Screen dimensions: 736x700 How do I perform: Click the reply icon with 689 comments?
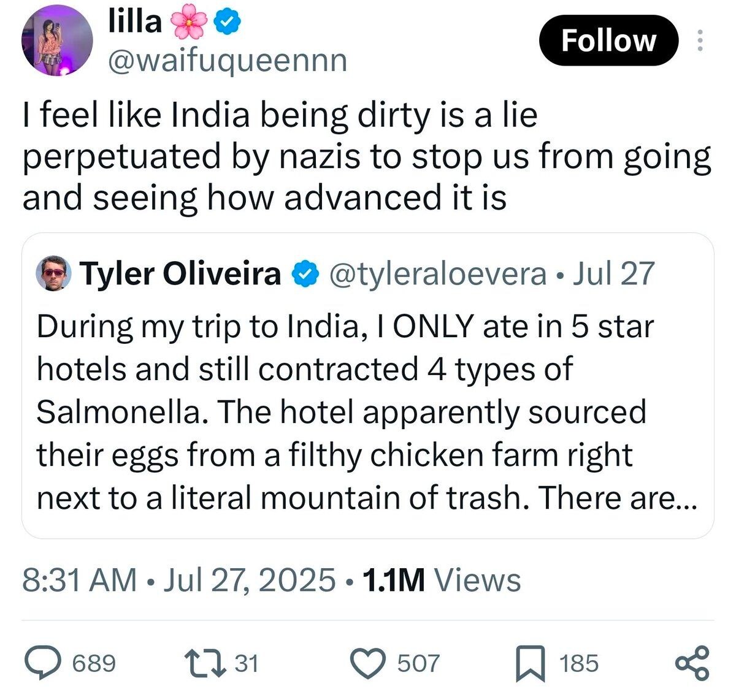coord(69,663)
